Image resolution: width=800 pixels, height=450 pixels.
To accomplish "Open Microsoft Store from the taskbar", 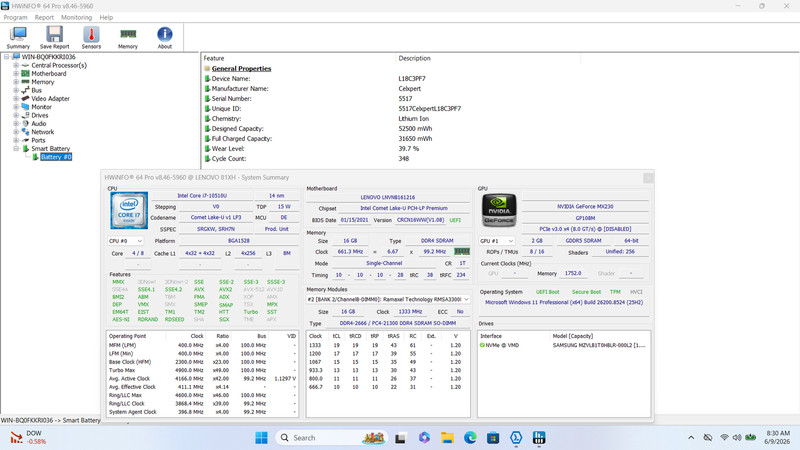I will coord(493,438).
